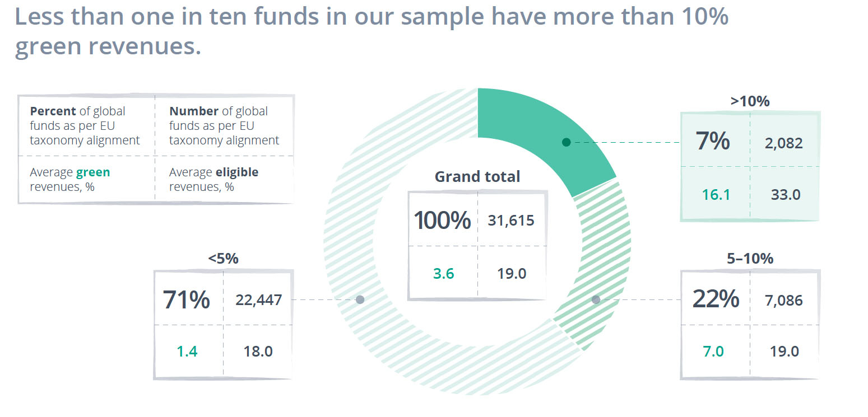This screenshot has height=417, width=868.
Task: Click the dark green dot on the solid segment
Action: pos(566,142)
